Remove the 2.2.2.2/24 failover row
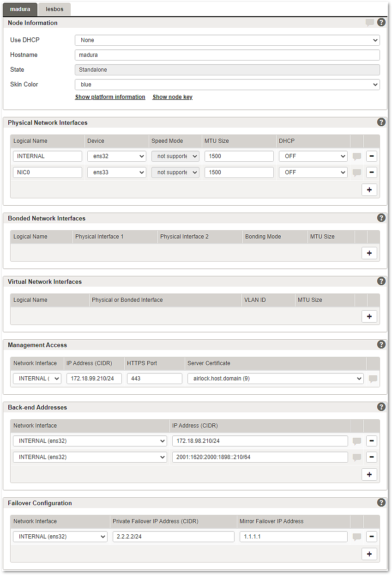The image size is (392, 575). click(372, 537)
